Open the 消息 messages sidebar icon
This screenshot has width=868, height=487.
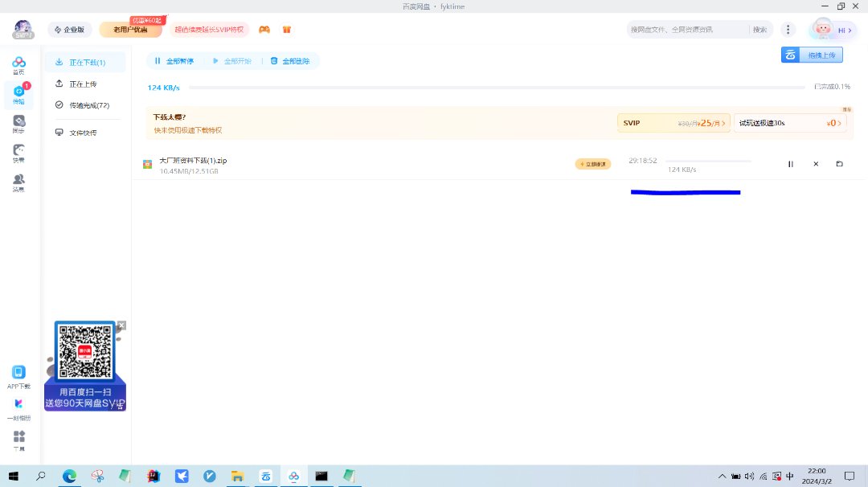point(18,182)
